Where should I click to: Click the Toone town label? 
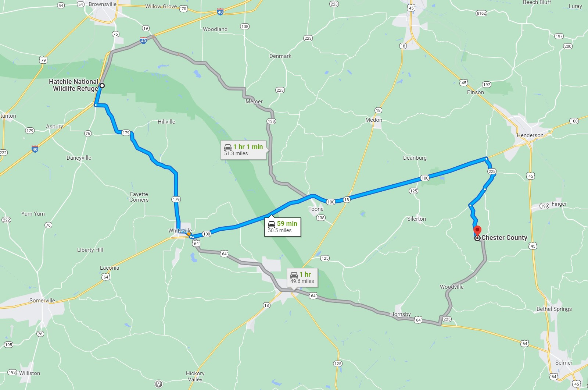pos(316,209)
